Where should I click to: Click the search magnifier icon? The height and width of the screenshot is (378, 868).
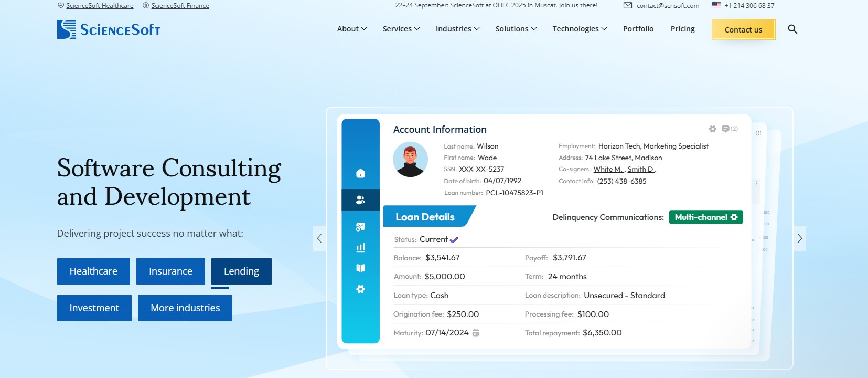coord(792,29)
